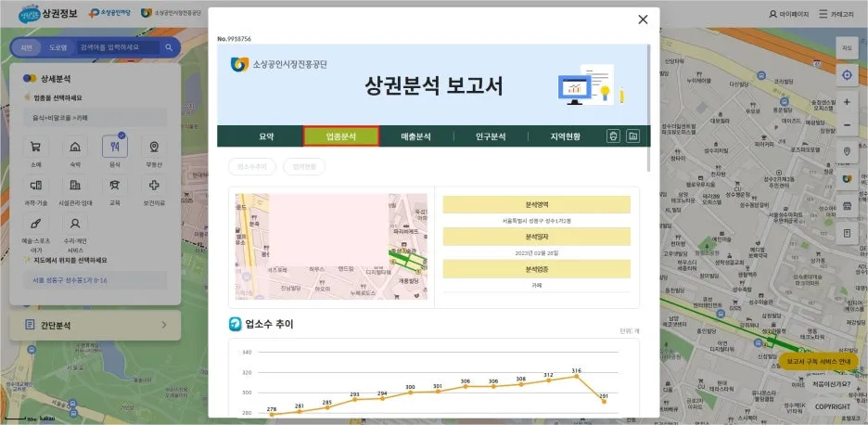This screenshot has width=868, height=425.
Task: Click the map pin marker tool
Action: pyautogui.click(x=847, y=152)
